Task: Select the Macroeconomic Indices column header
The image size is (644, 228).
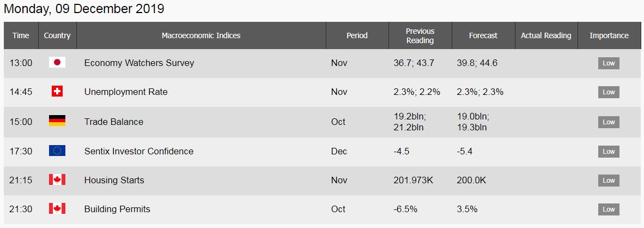Action: click(x=201, y=35)
